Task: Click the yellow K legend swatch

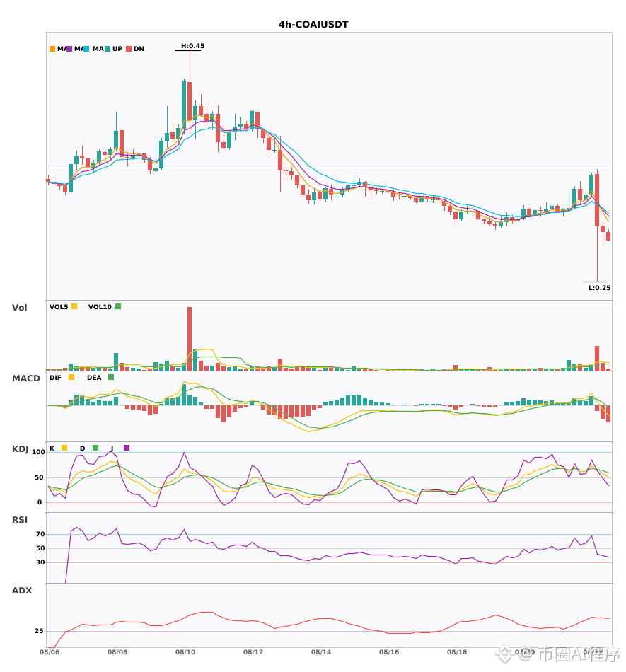Action: point(64,448)
